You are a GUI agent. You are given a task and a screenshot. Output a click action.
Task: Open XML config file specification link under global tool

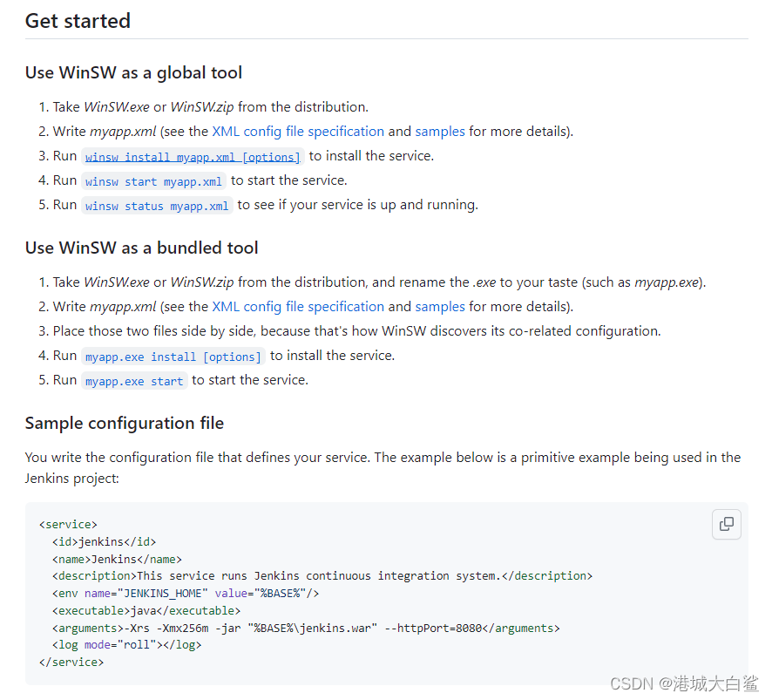298,132
